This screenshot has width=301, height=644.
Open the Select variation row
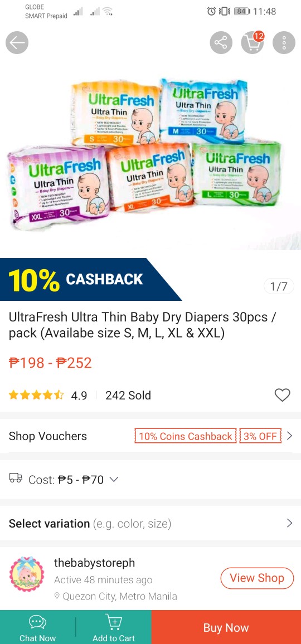[x=151, y=523]
